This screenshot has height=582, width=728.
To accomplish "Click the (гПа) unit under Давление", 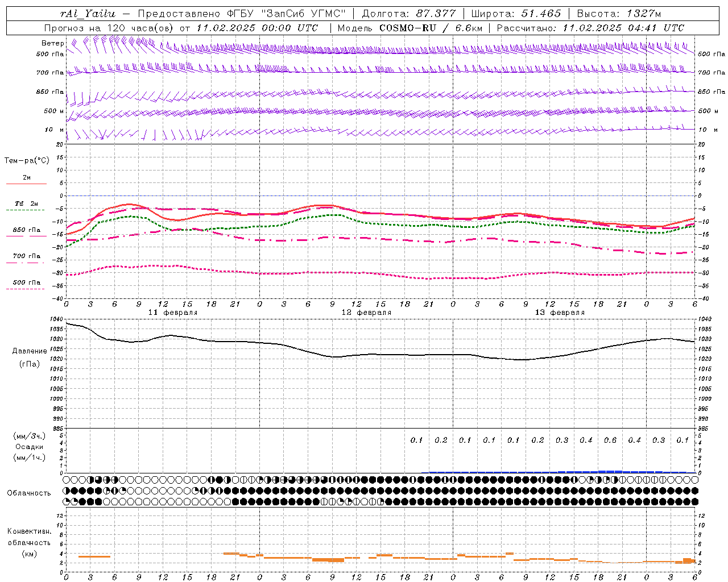I will point(30,364).
